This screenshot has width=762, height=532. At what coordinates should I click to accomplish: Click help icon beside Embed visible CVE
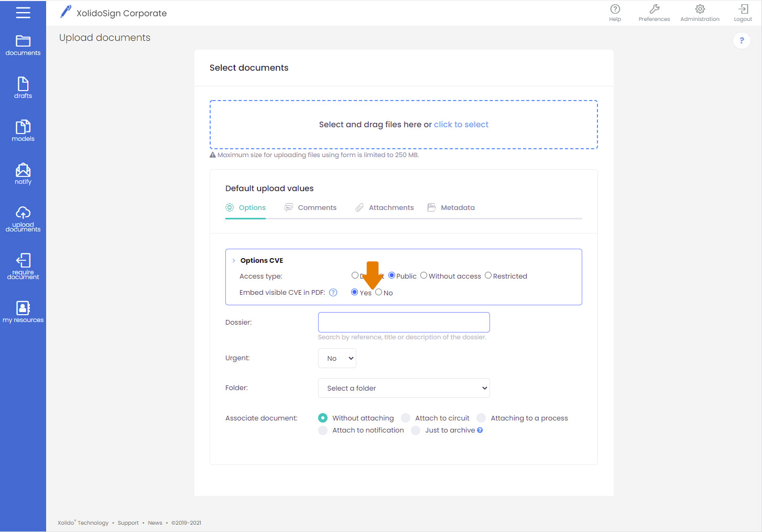pos(333,293)
